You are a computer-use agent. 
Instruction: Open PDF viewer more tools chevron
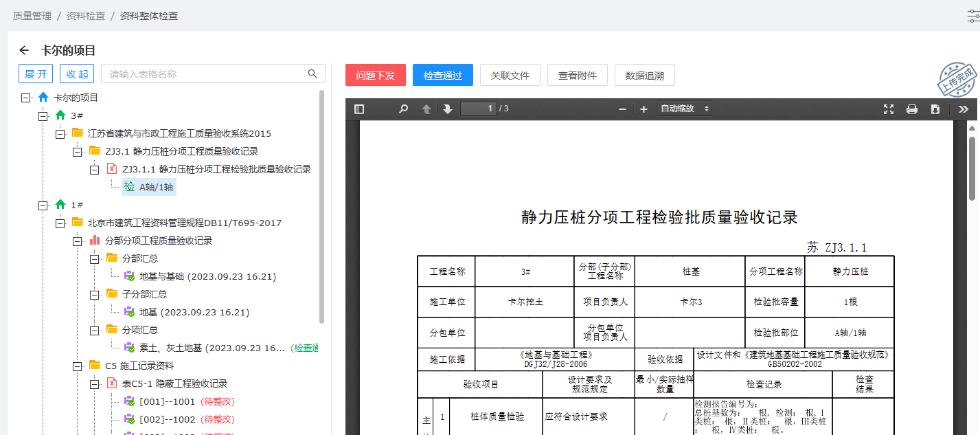tap(964, 109)
